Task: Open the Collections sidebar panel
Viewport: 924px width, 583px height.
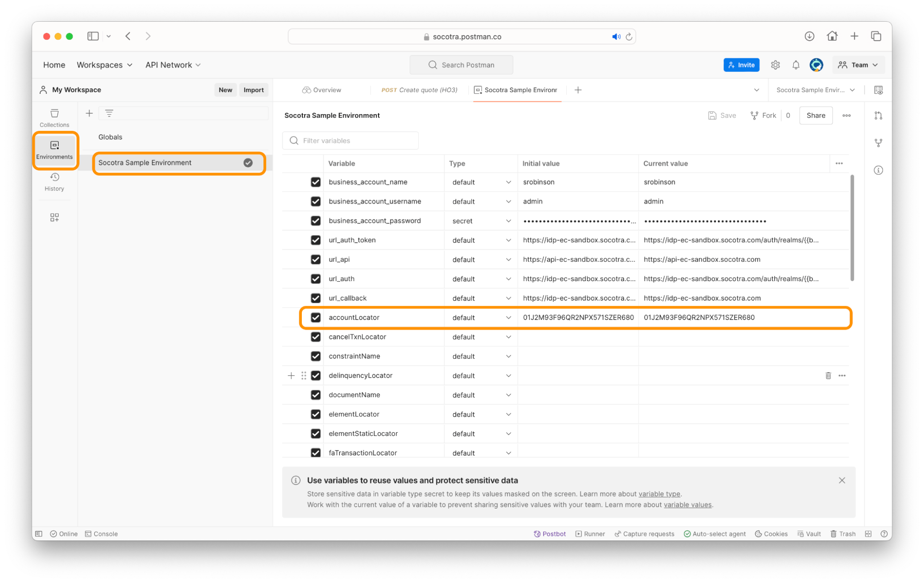Action: tap(54, 117)
